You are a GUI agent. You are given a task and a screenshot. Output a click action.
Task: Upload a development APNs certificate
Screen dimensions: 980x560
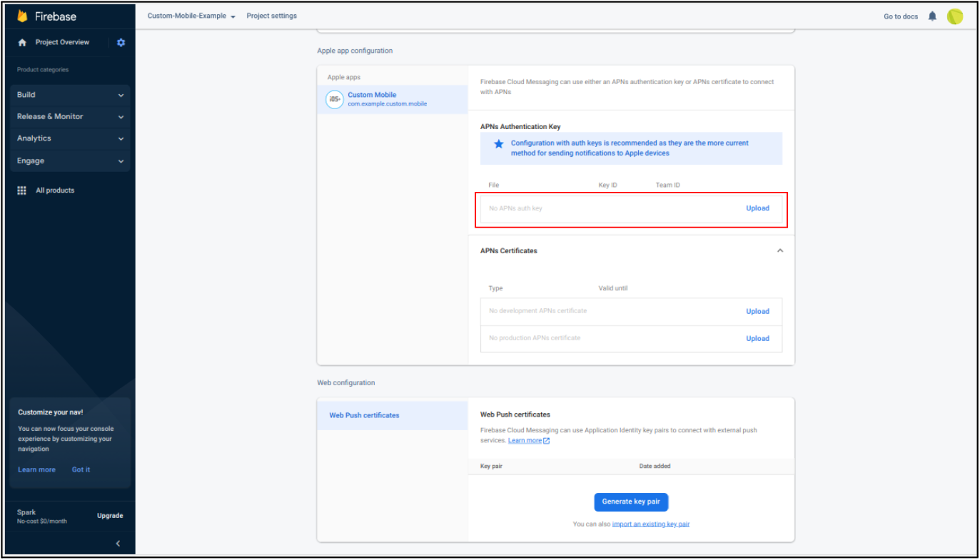[757, 312]
